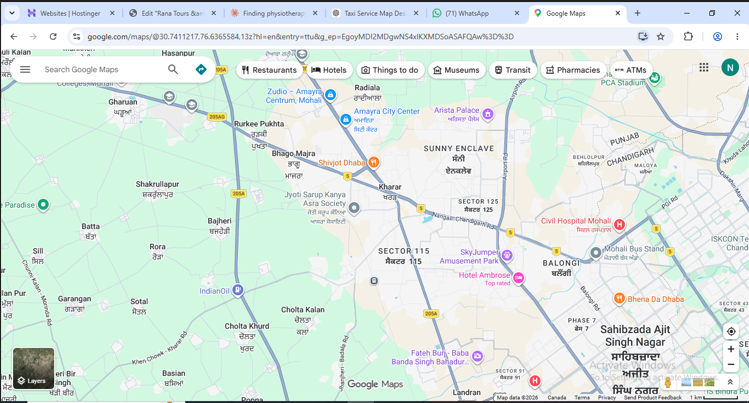
Task: Filter map by Hotels chip
Action: [x=329, y=70]
